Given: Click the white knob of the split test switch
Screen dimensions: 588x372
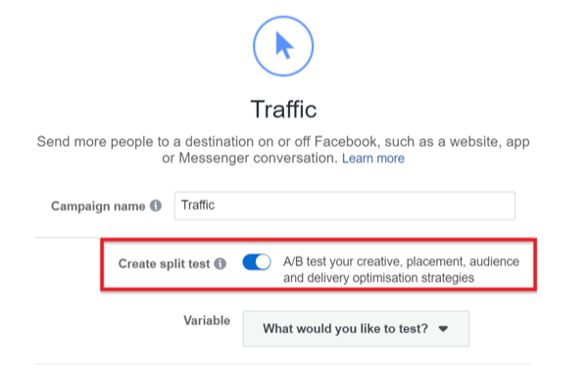Looking at the screenshot, I should click(264, 262).
